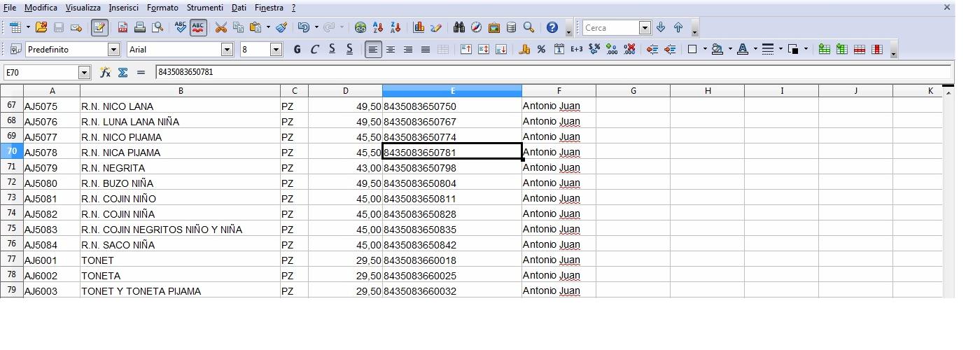The image size is (980, 350).
Task: Open the Navigator compass icon
Action: (x=477, y=27)
